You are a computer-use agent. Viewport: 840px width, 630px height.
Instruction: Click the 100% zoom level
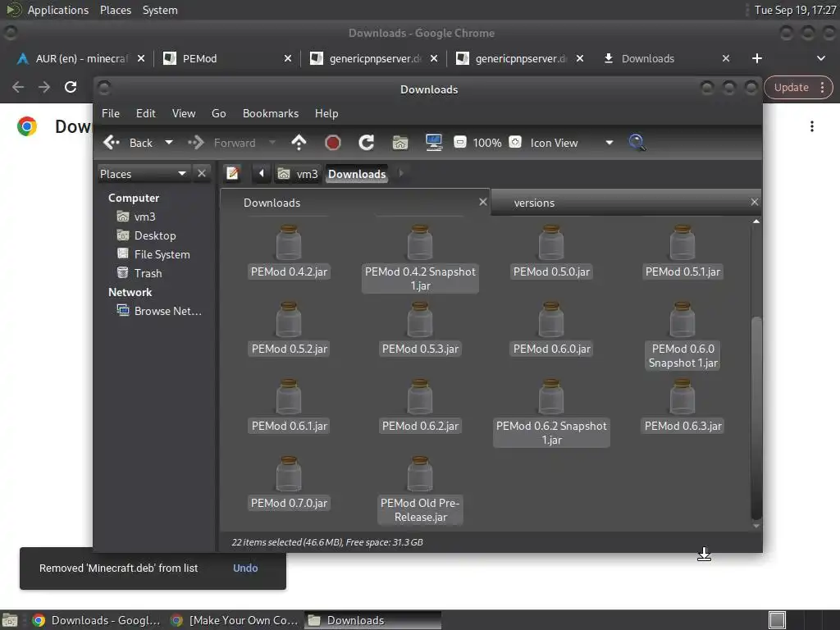(x=487, y=143)
